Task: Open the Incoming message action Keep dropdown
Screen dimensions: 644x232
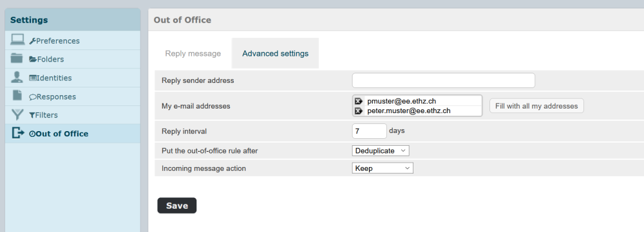Action: [383, 168]
